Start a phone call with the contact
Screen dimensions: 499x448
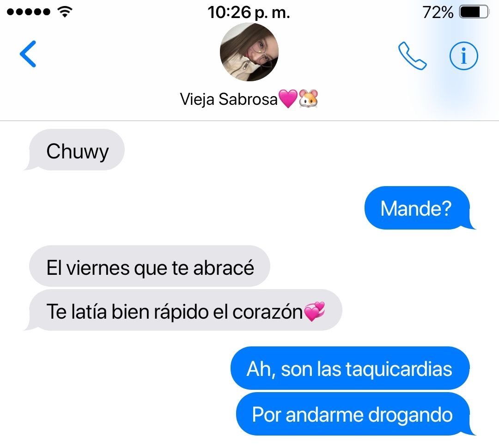pyautogui.click(x=412, y=56)
